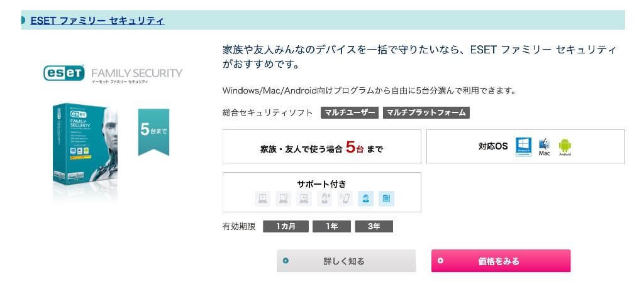Choose the 1カ月 validity period
644x299 pixels.
coord(285,226)
